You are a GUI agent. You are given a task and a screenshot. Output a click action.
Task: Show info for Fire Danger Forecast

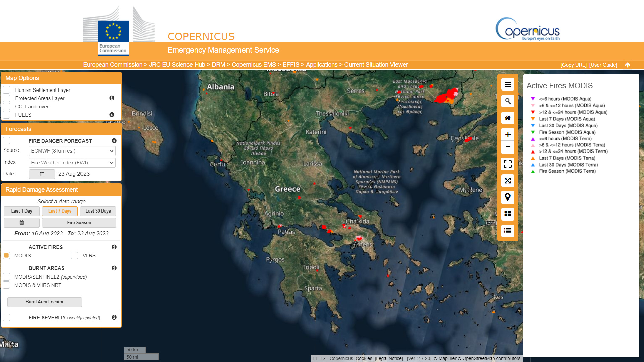click(114, 141)
